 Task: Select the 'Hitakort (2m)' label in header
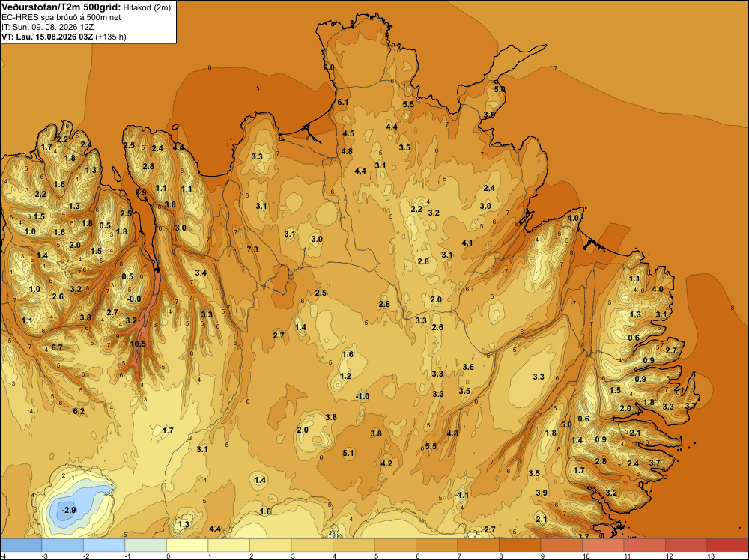pos(147,7)
